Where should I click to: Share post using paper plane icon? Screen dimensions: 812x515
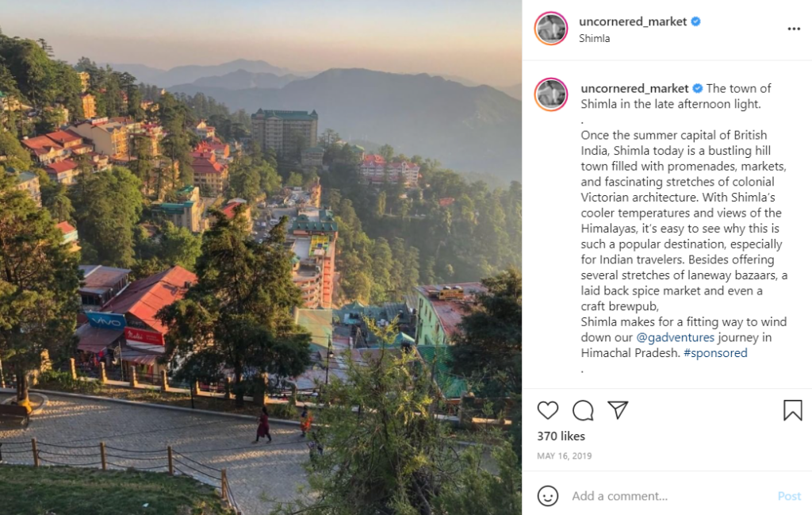pyautogui.click(x=618, y=409)
